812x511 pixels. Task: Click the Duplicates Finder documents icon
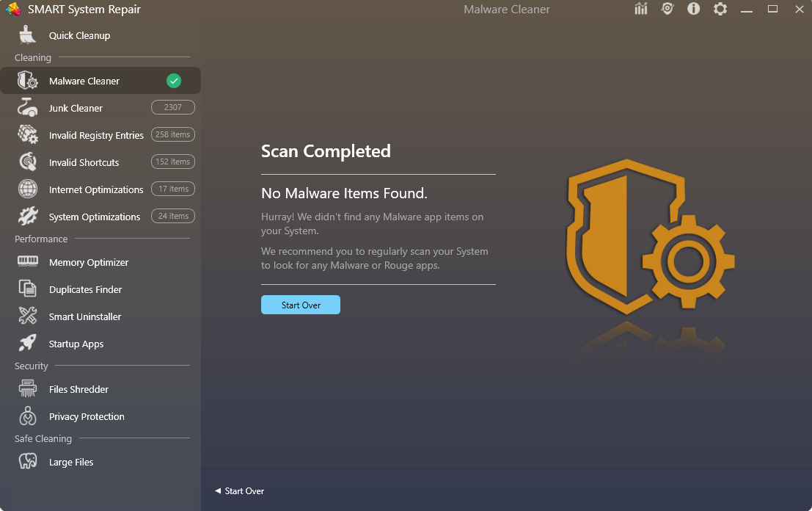(x=27, y=289)
